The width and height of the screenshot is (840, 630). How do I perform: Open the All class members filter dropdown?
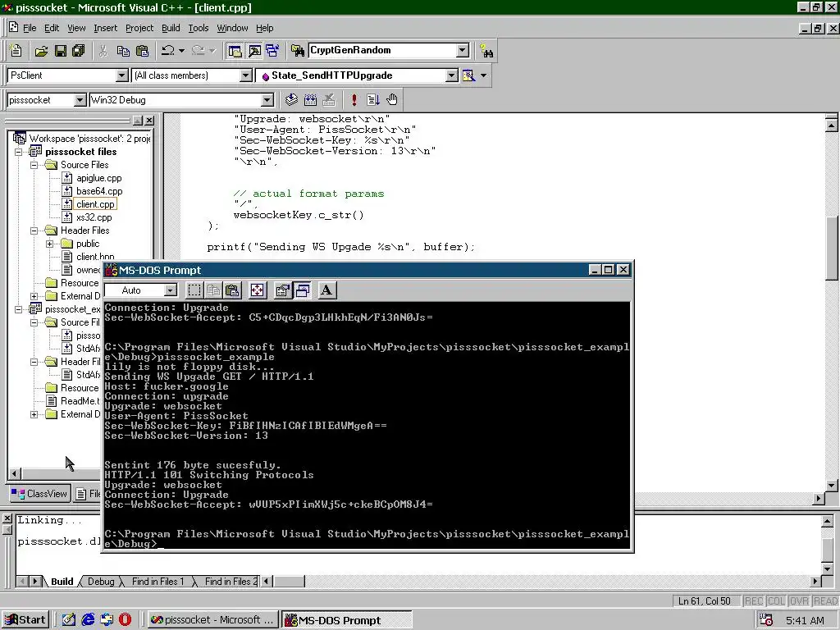click(246, 75)
